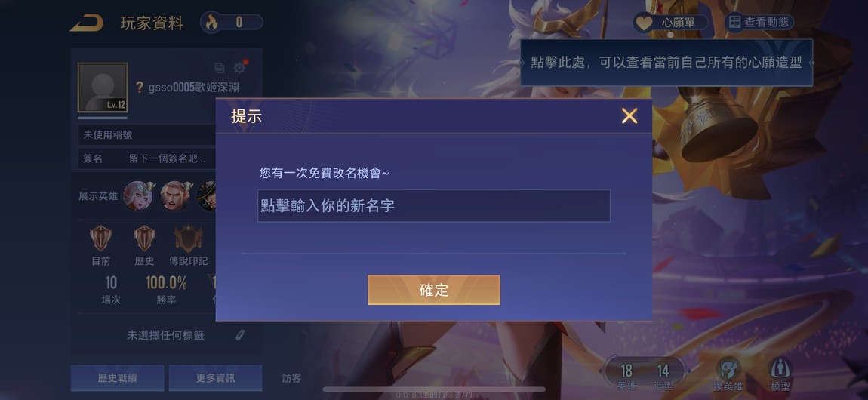The image size is (868, 400).
Task: Click the 簽名 signature field
Action: point(147,158)
